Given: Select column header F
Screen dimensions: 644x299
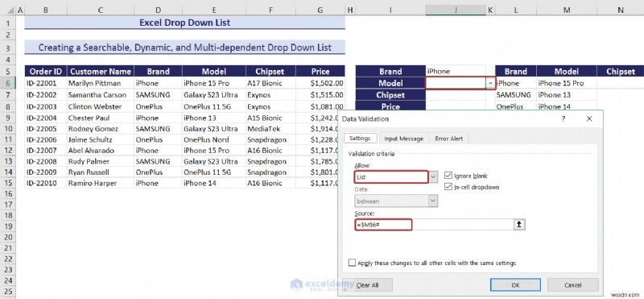Looking at the screenshot, I should pyautogui.click(x=270, y=10).
